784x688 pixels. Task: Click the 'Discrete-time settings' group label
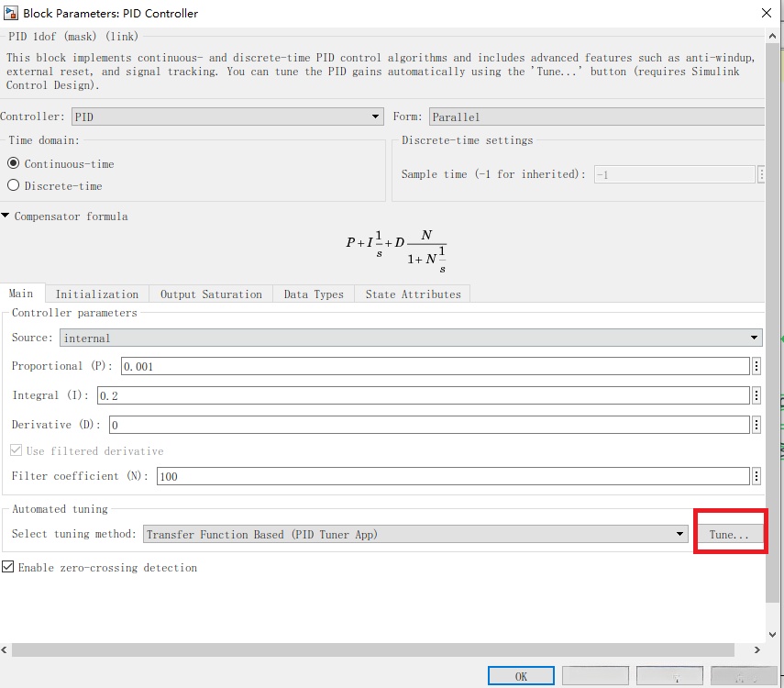pyautogui.click(x=467, y=140)
